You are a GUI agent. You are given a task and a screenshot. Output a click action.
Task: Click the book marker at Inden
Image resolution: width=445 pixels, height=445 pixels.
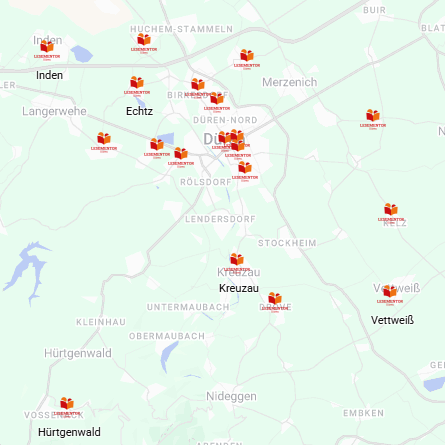coord(47,48)
